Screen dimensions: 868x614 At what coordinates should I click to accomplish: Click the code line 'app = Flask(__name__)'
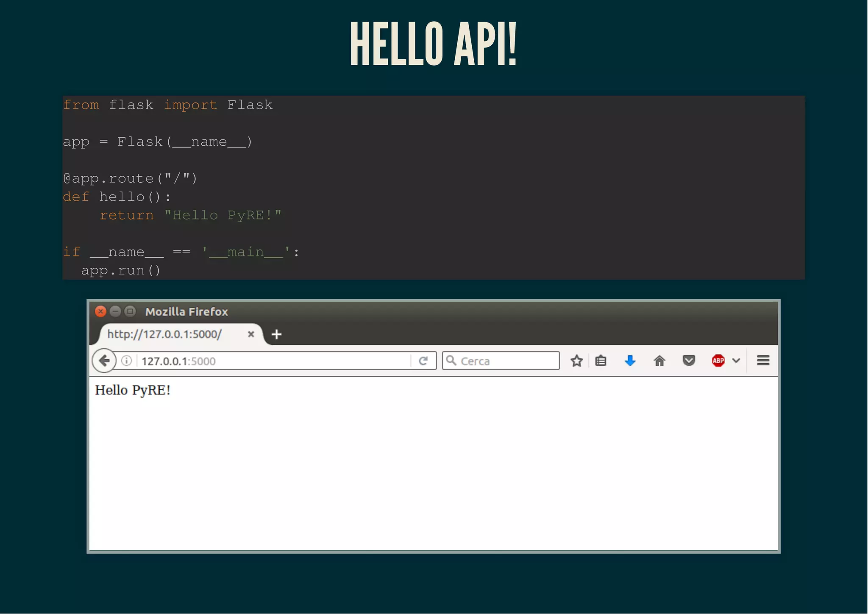(x=158, y=142)
